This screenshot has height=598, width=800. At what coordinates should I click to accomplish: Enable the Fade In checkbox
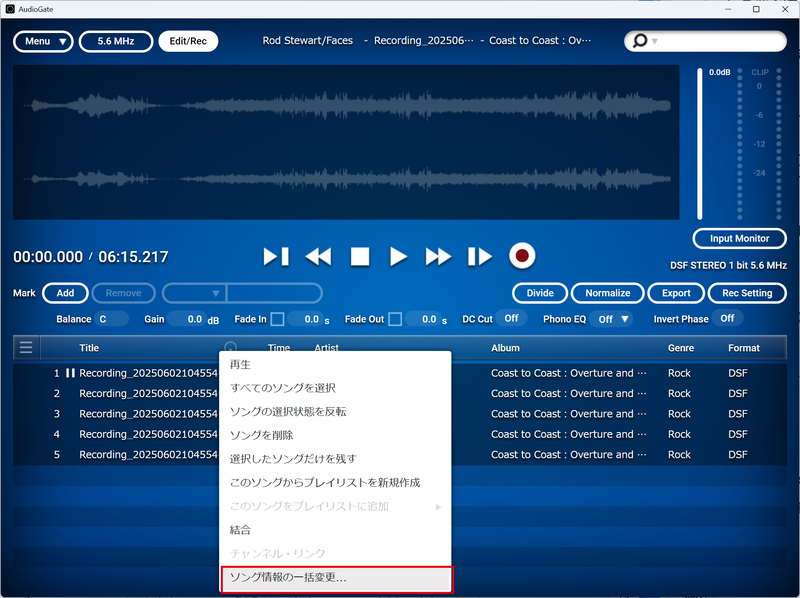click(x=275, y=318)
